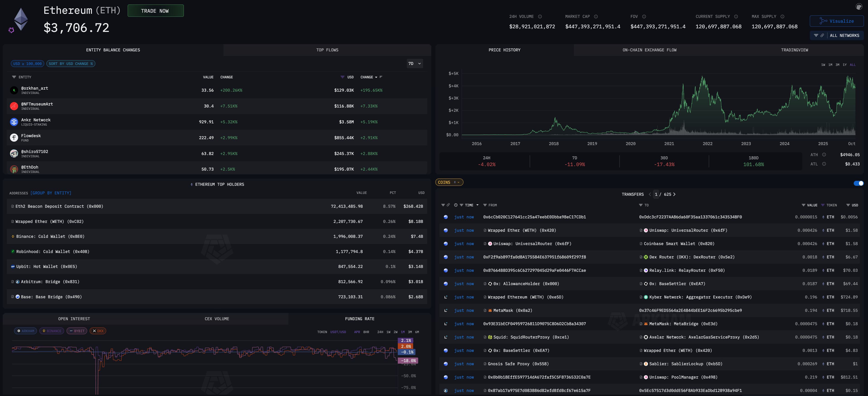Switch to the Top Flows tab
The image size is (868, 396).
pos(327,50)
